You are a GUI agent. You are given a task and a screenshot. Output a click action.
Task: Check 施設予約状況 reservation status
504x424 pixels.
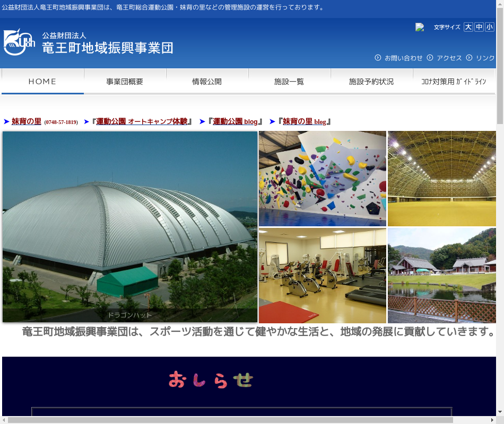tap(371, 82)
